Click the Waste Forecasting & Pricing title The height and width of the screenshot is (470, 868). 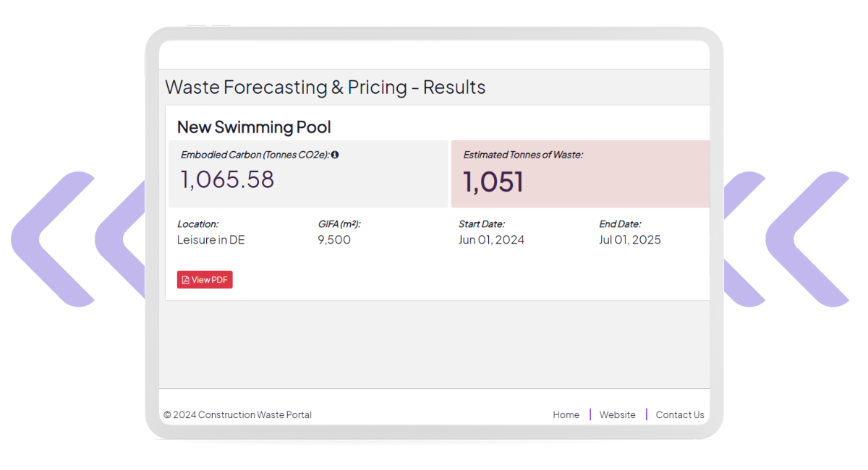coord(325,87)
